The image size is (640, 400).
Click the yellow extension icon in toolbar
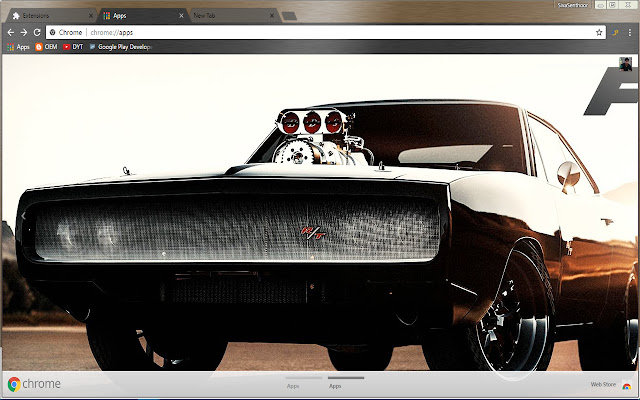tap(615, 33)
